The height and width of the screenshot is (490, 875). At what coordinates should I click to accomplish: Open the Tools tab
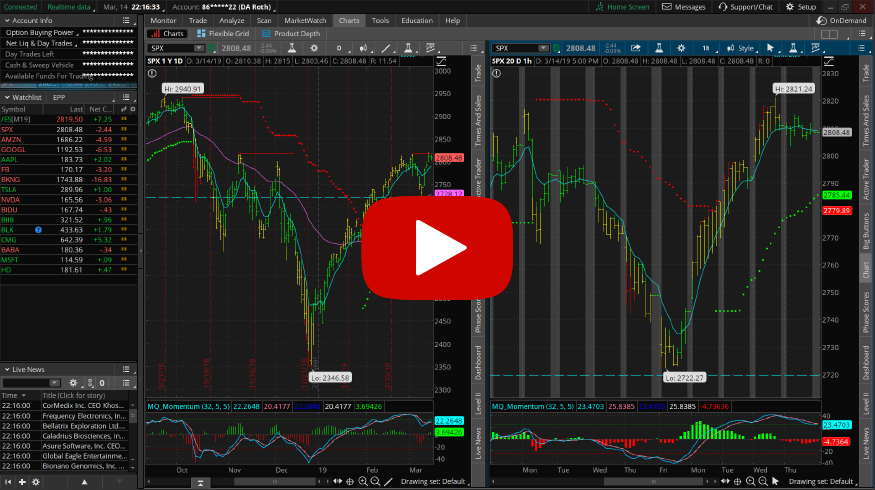click(x=380, y=21)
